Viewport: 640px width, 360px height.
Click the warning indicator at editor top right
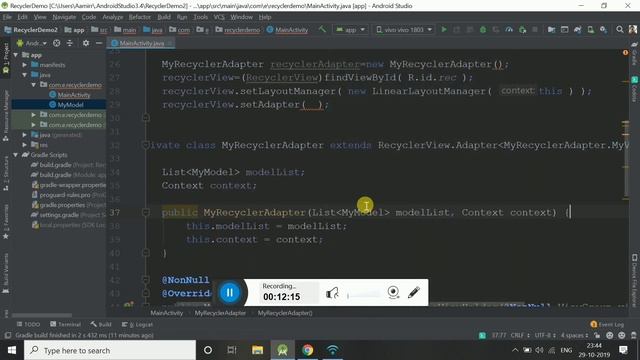tap(625, 53)
